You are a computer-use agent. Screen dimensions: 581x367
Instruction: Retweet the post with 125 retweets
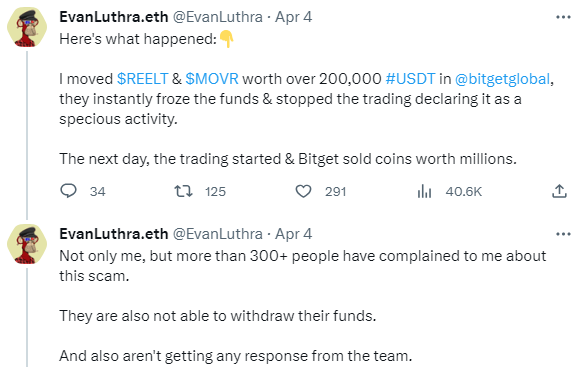click(183, 191)
